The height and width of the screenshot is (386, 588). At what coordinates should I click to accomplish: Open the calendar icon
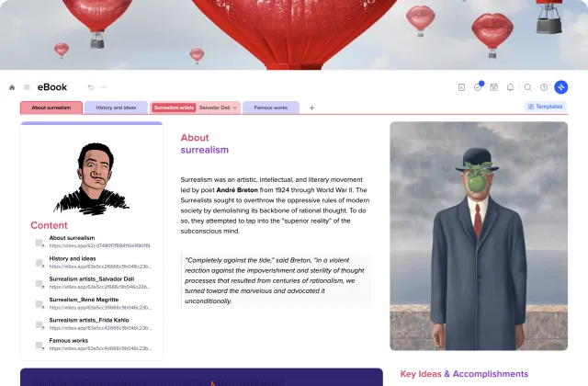[x=494, y=87]
